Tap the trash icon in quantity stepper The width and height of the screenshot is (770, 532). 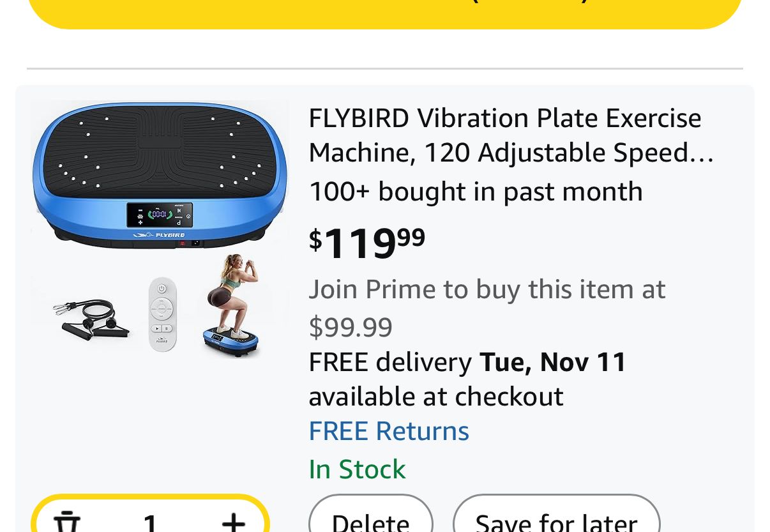click(x=67, y=522)
